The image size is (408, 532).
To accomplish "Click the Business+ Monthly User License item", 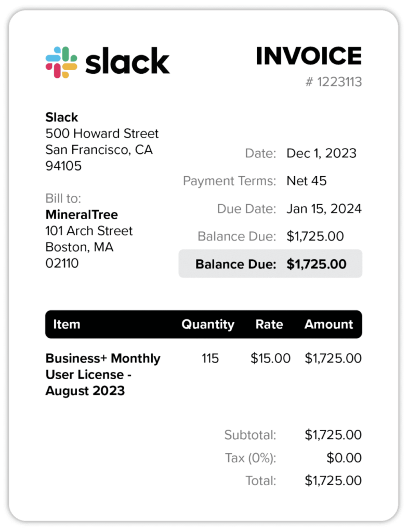I will click(103, 374).
